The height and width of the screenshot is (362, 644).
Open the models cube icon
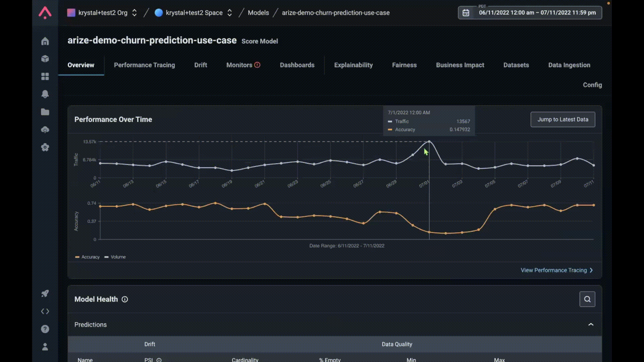click(45, 59)
